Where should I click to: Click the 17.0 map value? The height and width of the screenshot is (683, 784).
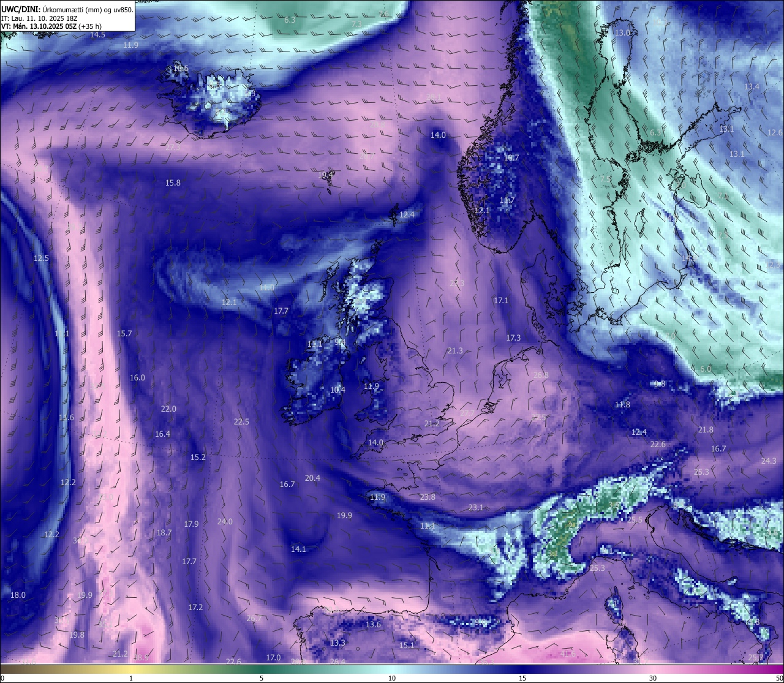[x=273, y=658]
